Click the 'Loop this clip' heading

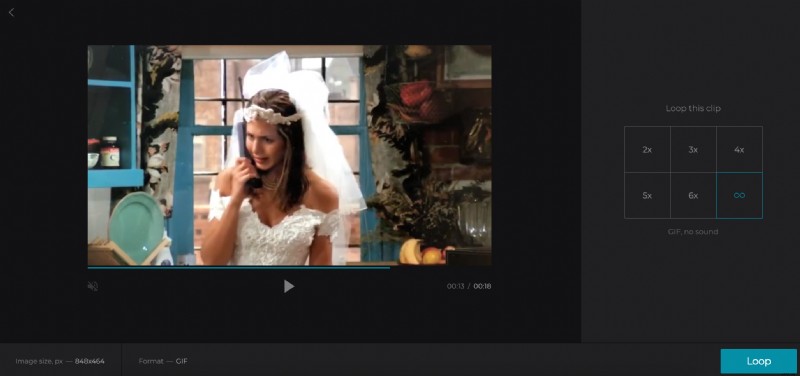(x=693, y=108)
